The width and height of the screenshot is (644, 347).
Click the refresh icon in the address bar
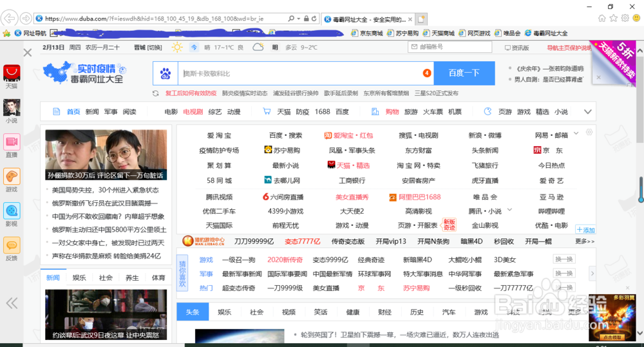pos(314,19)
